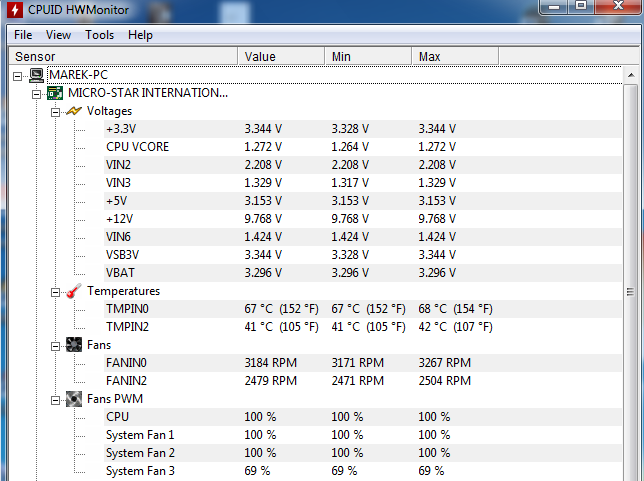Image resolution: width=644 pixels, height=481 pixels.
Task: Click the CPU VCORE current value 1.272 V
Action: [x=263, y=147]
